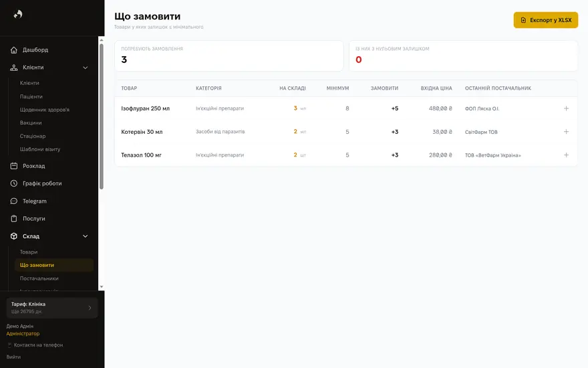588x368 pixels.
Task: Open tariff details via the arrow chevron
Action: pos(90,308)
